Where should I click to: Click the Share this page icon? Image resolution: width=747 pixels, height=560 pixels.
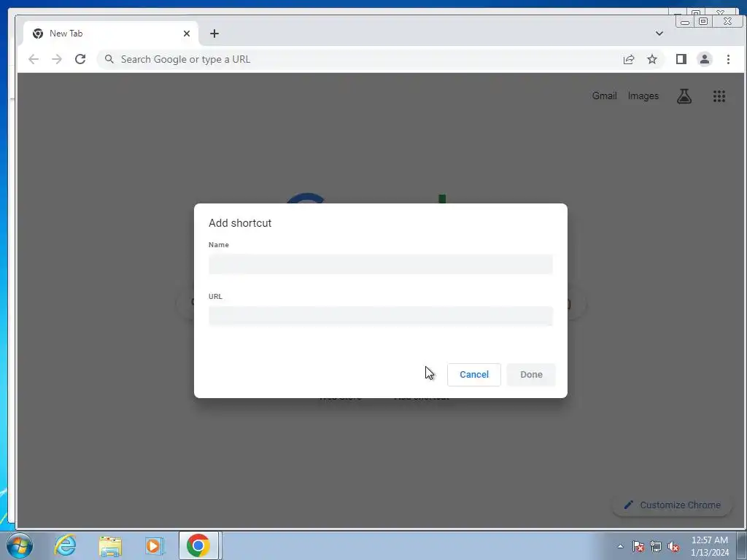(629, 59)
